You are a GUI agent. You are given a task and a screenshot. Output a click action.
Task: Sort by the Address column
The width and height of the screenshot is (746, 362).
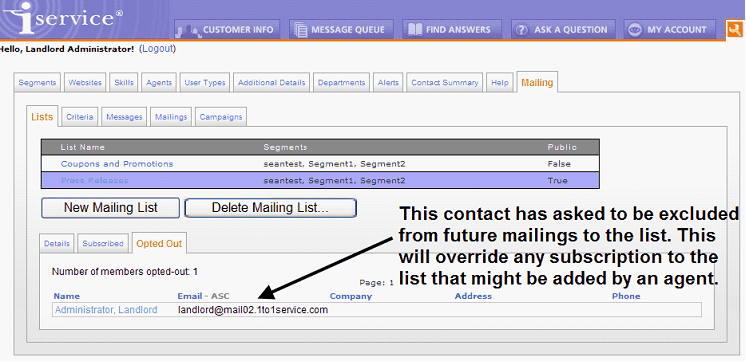(x=473, y=296)
